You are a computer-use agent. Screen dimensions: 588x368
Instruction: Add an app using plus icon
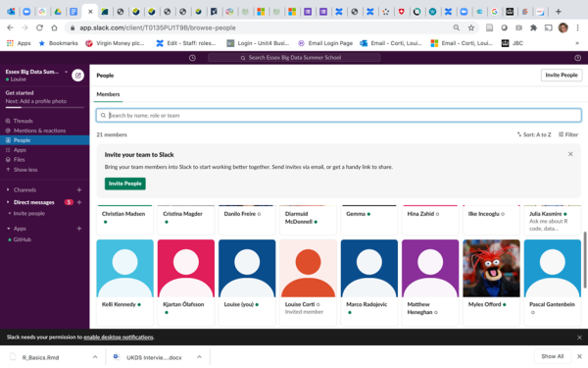pyautogui.click(x=79, y=229)
